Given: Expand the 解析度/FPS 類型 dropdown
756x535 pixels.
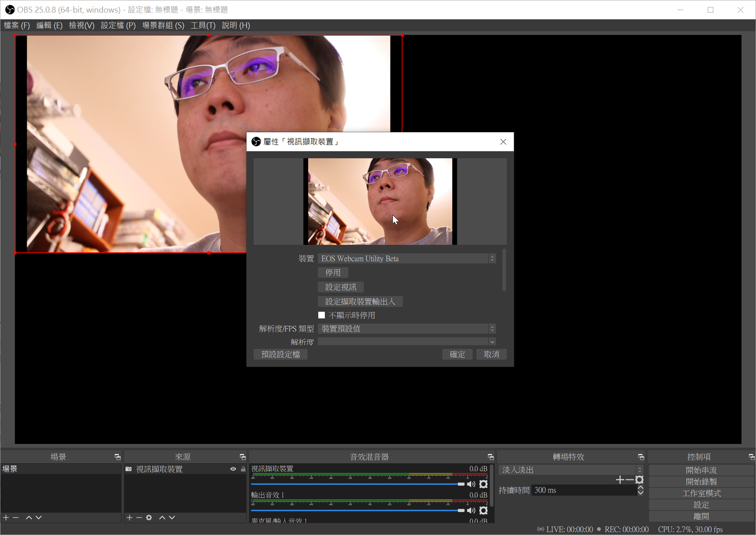Looking at the screenshot, I should coord(406,328).
